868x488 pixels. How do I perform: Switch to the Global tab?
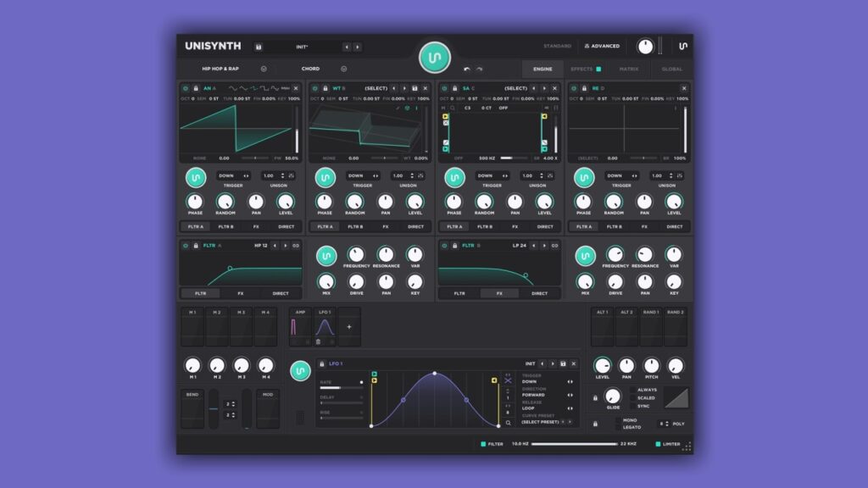(x=672, y=69)
